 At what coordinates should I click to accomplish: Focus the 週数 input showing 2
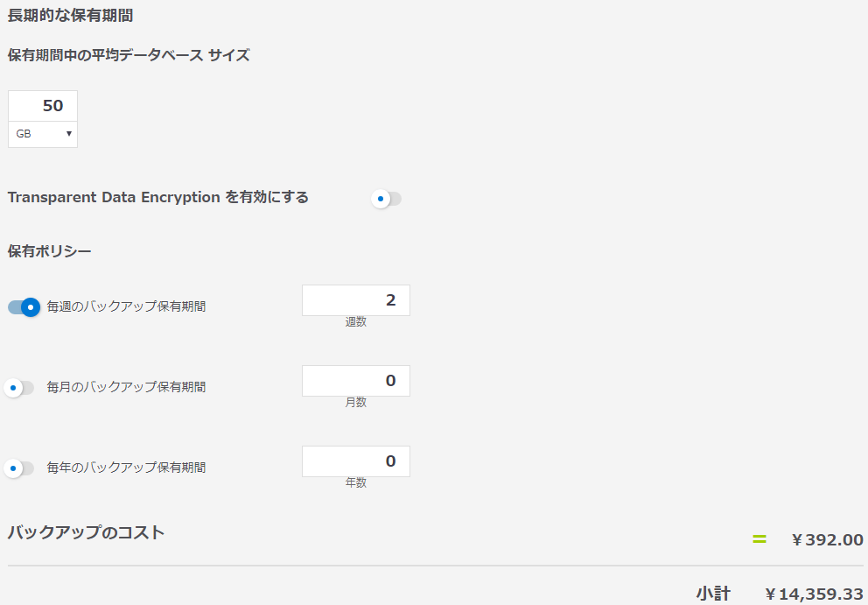coord(355,300)
